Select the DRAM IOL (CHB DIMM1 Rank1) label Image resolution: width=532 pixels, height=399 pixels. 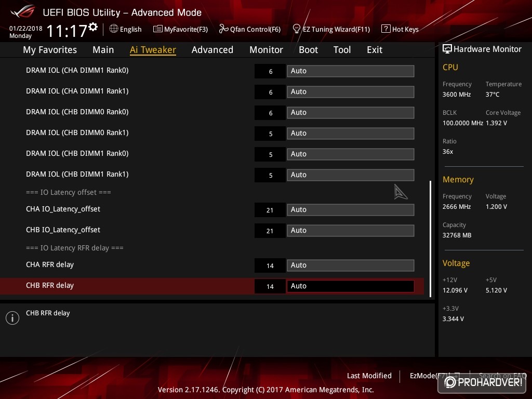[77, 174]
